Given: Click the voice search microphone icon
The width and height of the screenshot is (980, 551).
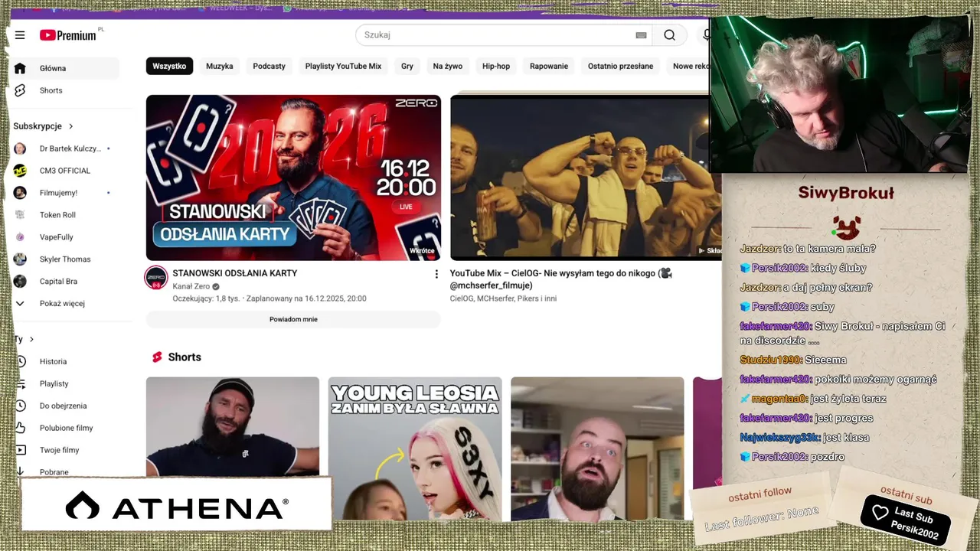Looking at the screenshot, I should (x=706, y=35).
